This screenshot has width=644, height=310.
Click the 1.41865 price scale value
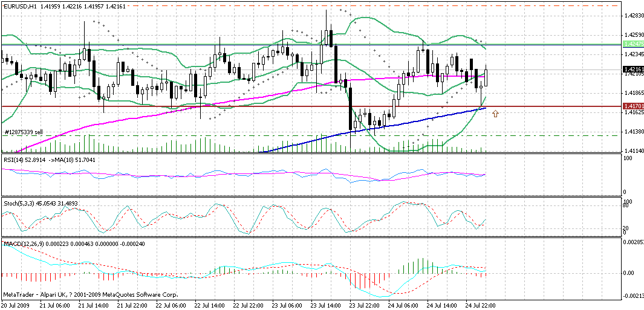tap(634, 93)
